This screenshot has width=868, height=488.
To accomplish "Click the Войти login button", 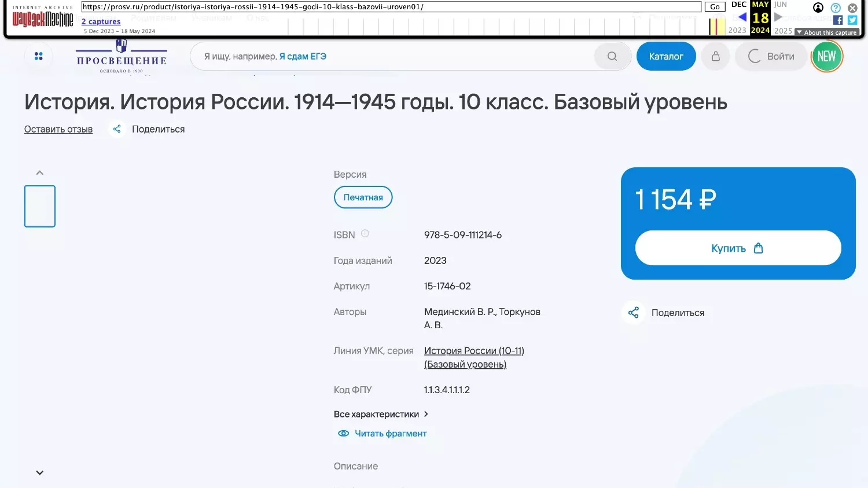I will point(771,56).
